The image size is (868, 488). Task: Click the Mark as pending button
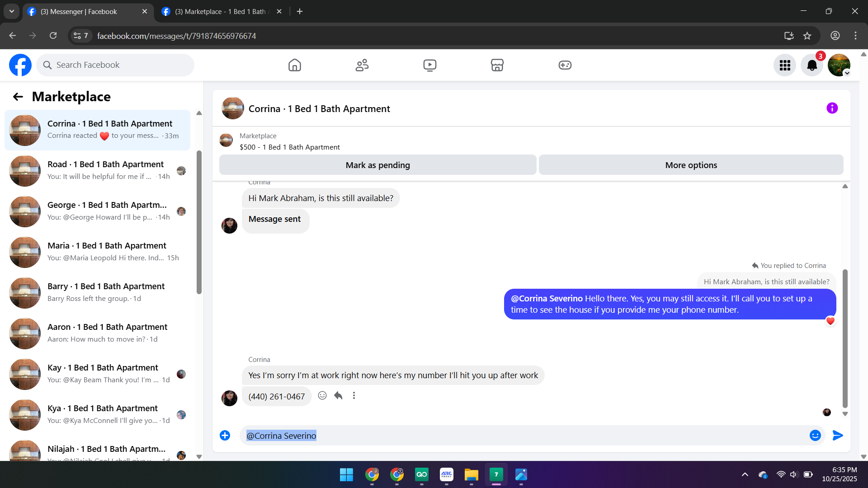(377, 165)
